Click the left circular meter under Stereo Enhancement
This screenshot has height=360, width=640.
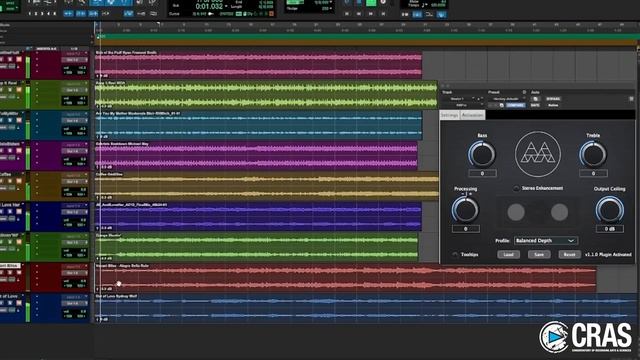click(516, 212)
